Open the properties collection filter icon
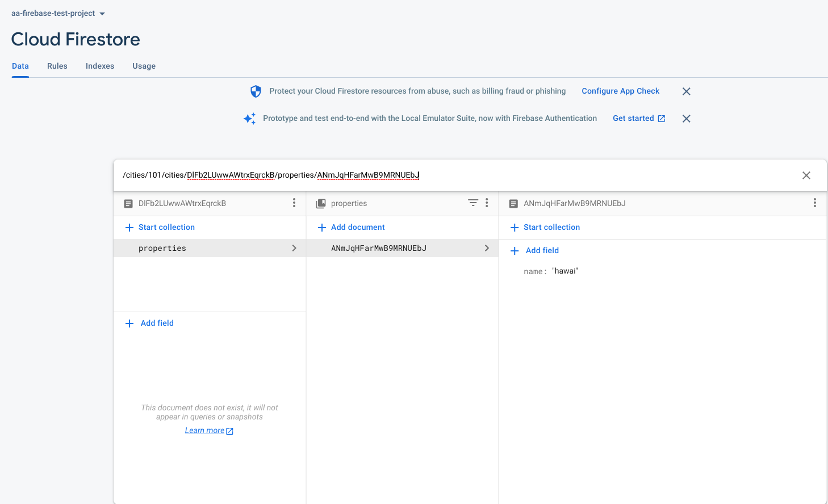Viewport: 828px width, 504px height. [472, 203]
